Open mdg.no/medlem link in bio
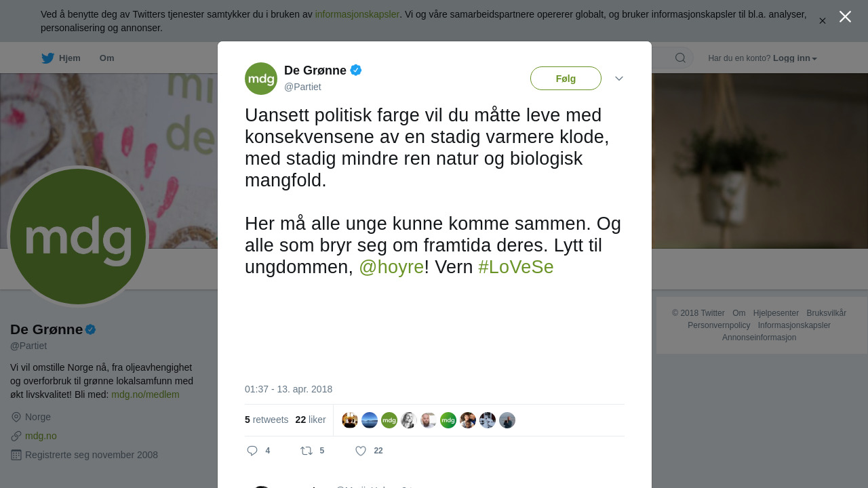Image resolution: width=868 pixels, height=488 pixels. point(145,394)
